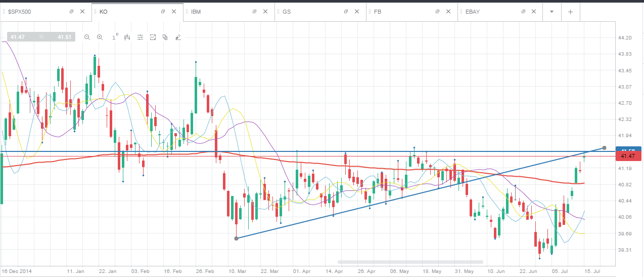
Task: Select trendline's upper-right endpoint handle
Action: [604, 148]
